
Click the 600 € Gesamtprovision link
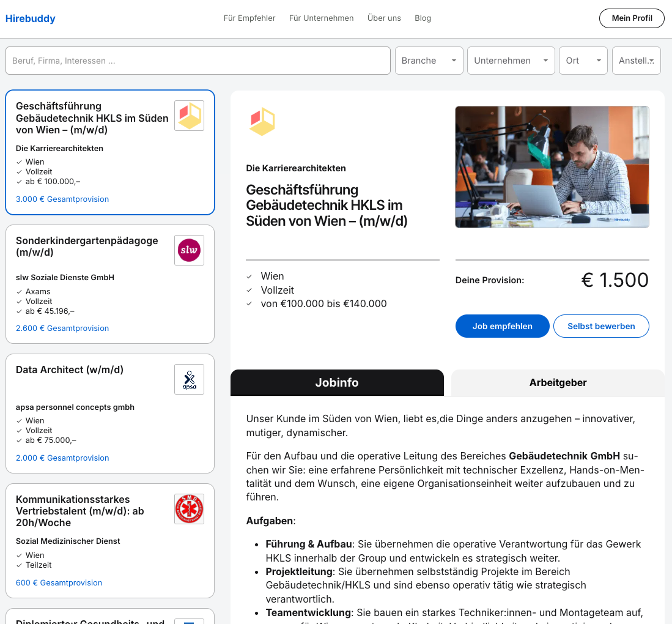click(x=59, y=583)
